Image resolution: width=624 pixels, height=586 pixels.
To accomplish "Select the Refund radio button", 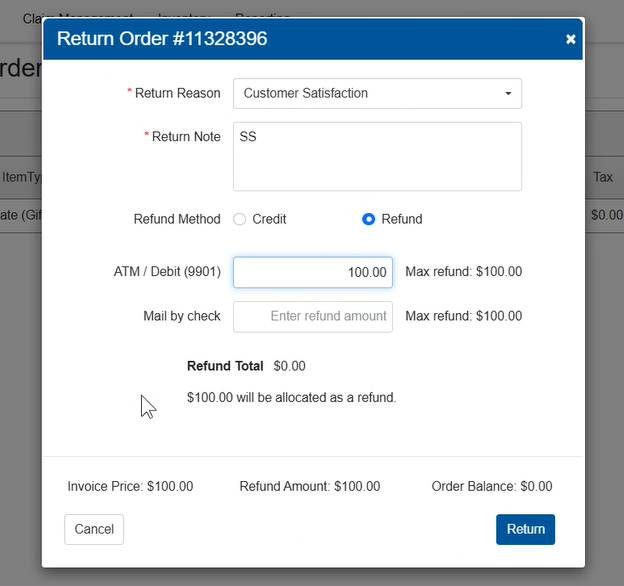I will [x=369, y=219].
